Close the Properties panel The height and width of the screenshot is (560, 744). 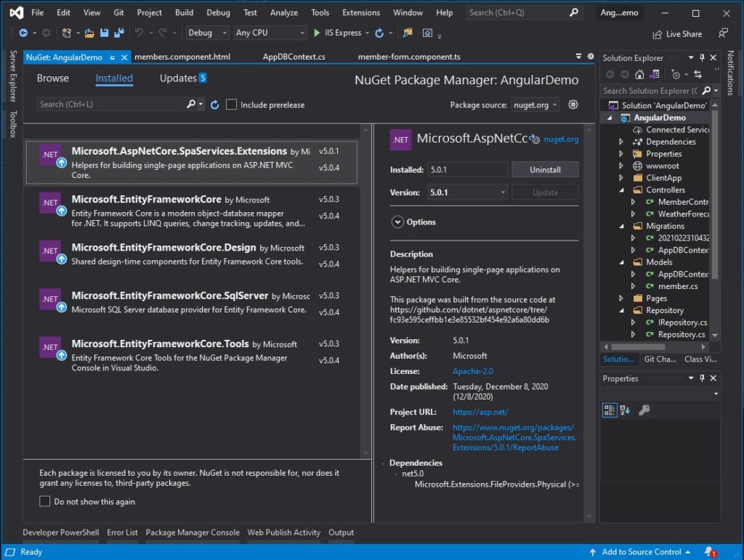click(713, 378)
